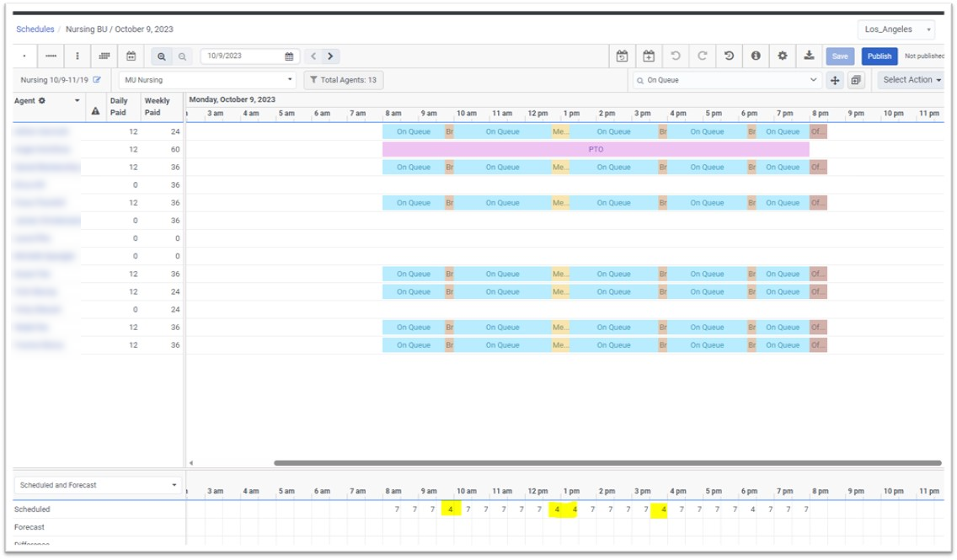Screen dimensions: 957x560
Task: Open the vertical three-dots toolbar icon
Action: pos(78,56)
